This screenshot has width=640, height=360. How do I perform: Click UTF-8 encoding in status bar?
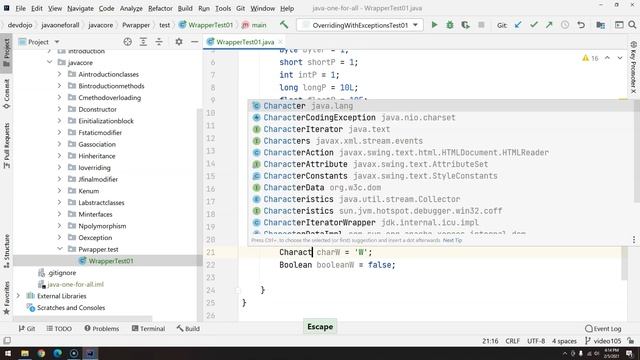point(536,341)
